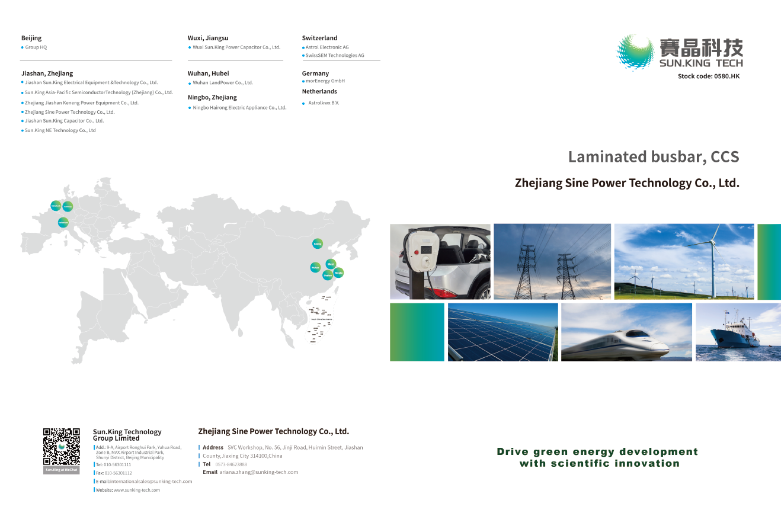This screenshot has width=781, height=532.
Task: Click the 'Beijing' location heading
Action: [31, 39]
